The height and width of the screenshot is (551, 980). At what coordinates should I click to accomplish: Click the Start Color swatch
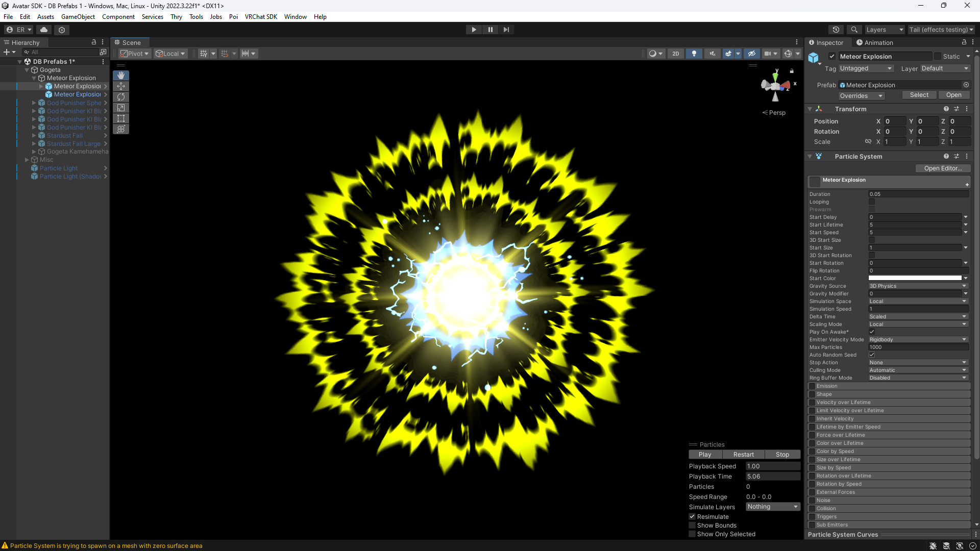915,279
